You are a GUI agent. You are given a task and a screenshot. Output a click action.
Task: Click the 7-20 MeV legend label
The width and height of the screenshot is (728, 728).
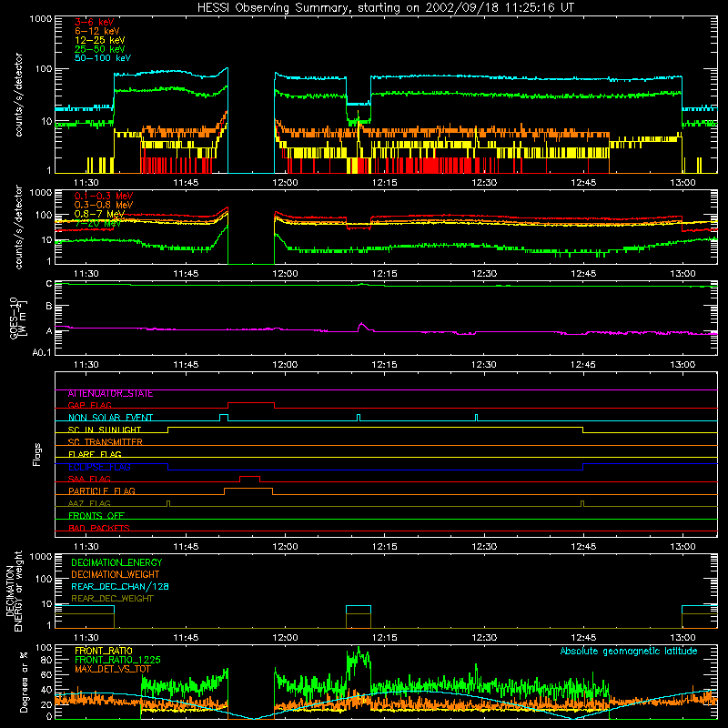(97, 223)
